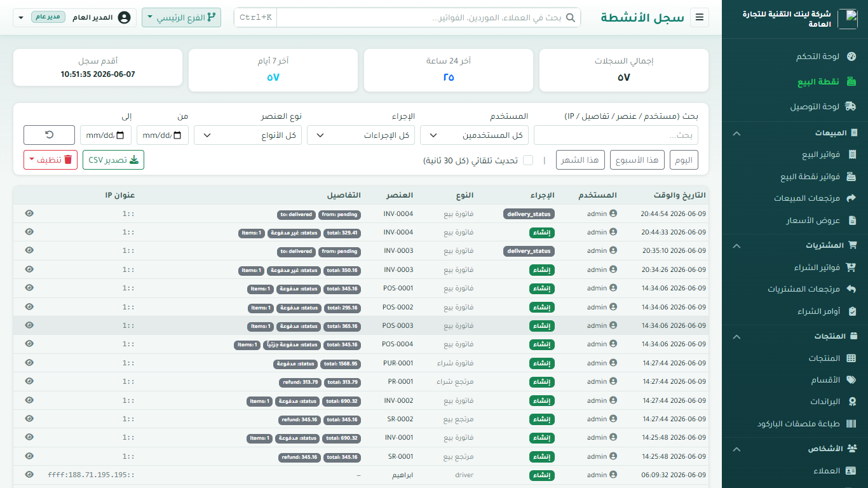Click the timestamp 20:35:10 2026-06-09
This screenshot has width=868, height=488.
pyautogui.click(x=674, y=251)
